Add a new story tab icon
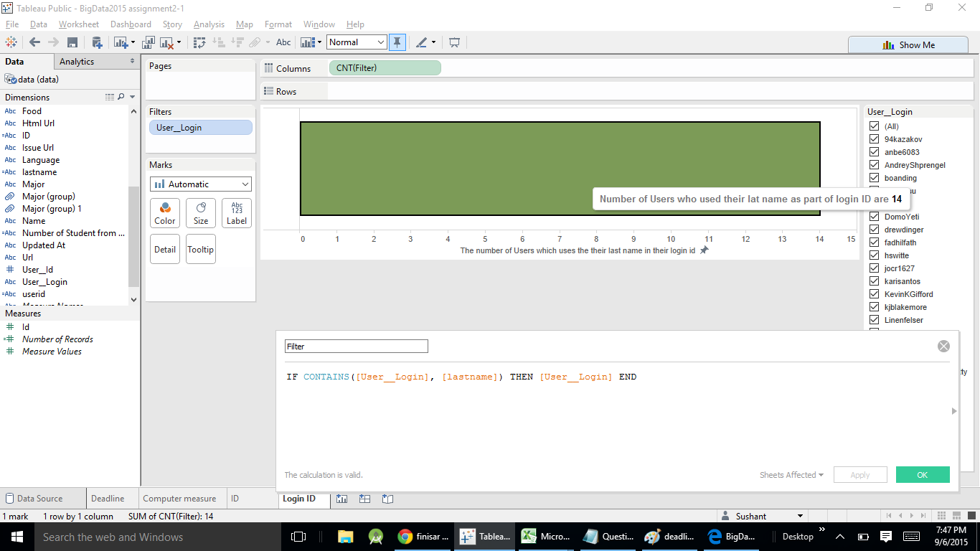 (388, 499)
